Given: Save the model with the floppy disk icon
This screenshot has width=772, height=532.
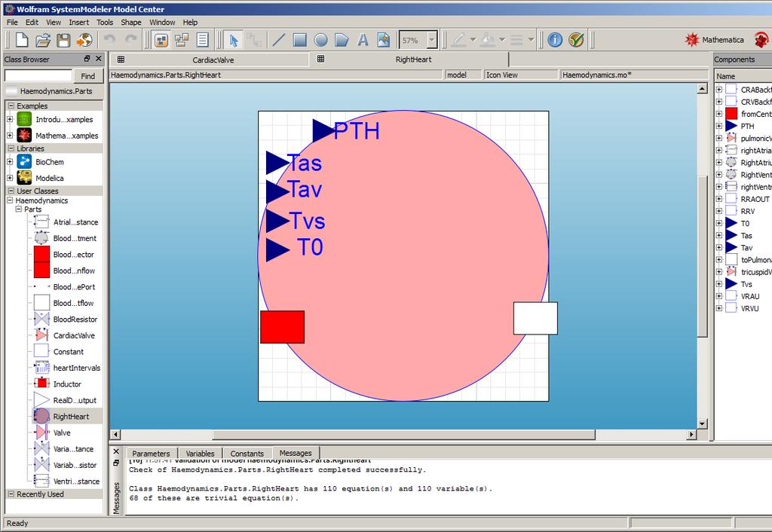Looking at the screenshot, I should pos(63,40).
